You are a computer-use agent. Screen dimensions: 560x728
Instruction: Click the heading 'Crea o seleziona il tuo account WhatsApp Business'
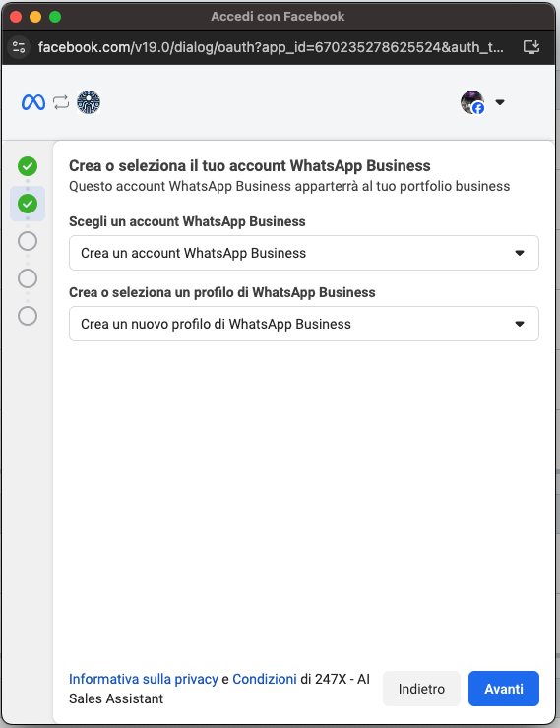coord(250,165)
